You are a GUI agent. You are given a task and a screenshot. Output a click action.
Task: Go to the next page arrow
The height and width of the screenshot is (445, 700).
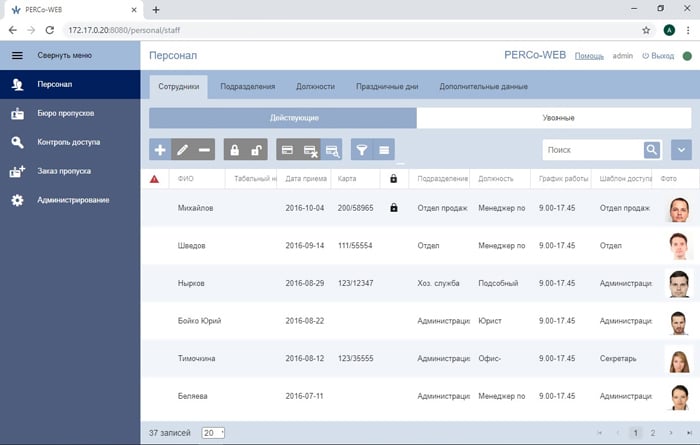(671, 433)
